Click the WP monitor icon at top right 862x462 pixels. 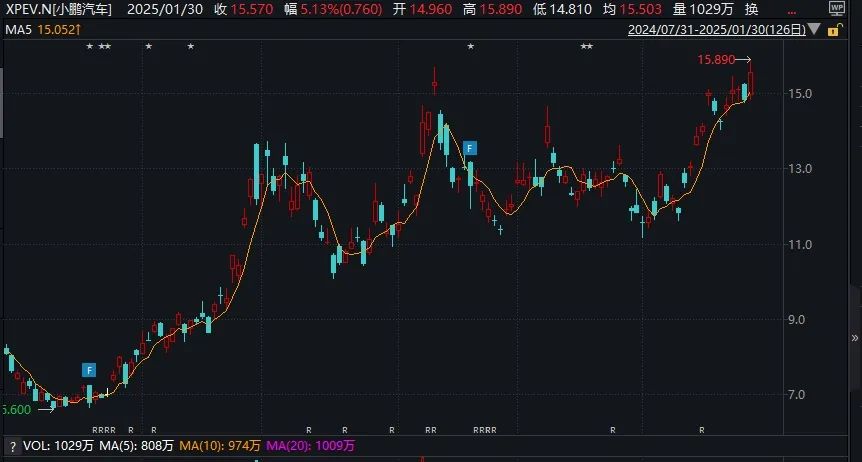(x=837, y=9)
